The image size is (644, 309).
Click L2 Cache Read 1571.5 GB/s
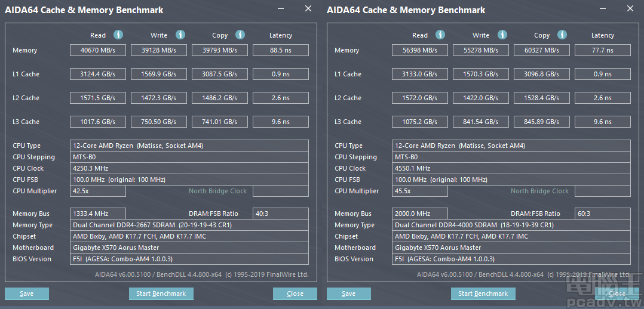pos(98,98)
